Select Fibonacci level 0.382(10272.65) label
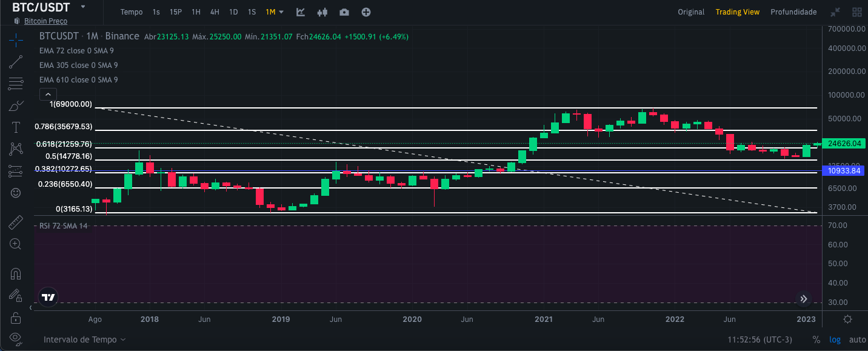Viewport: 868px width, 351px height. click(x=64, y=169)
